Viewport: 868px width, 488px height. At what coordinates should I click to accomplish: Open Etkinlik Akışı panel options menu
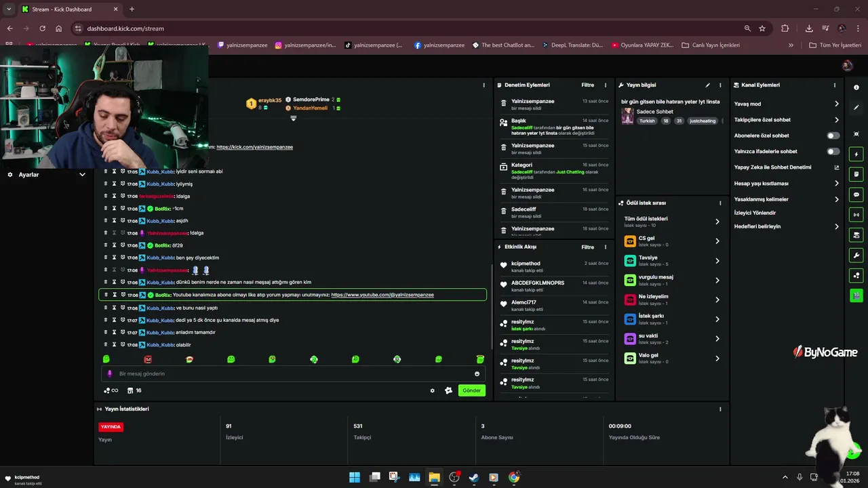coord(606,247)
